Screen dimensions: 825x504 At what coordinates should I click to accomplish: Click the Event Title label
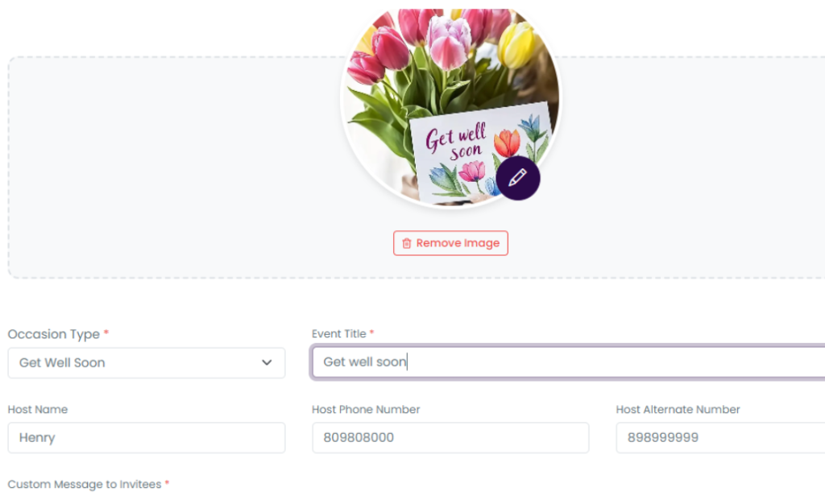pos(338,333)
